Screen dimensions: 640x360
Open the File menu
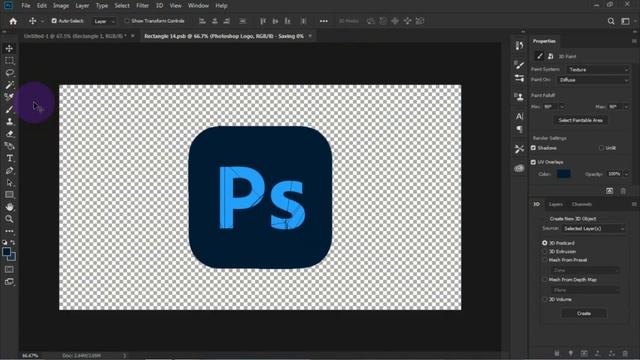pos(26,6)
